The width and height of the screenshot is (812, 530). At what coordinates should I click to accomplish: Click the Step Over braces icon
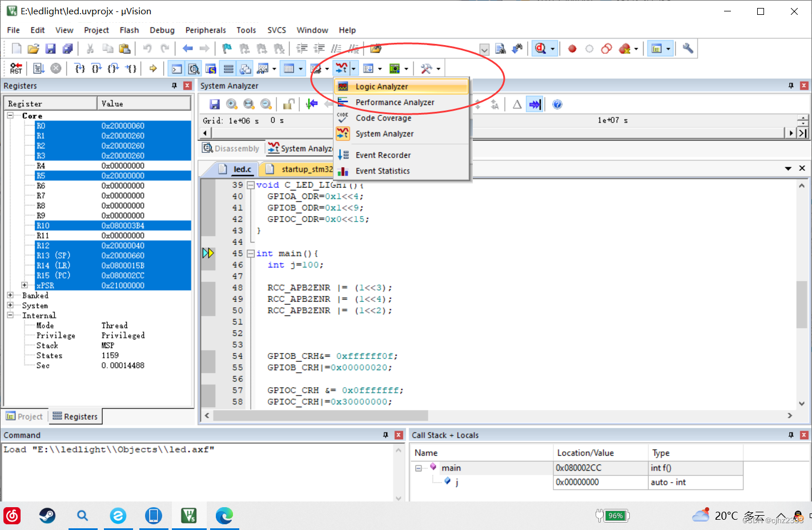[97, 69]
